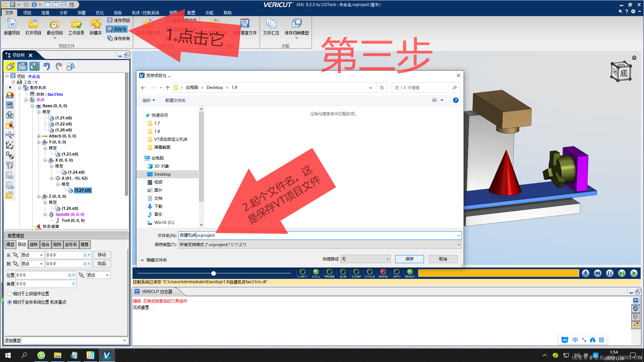The width and height of the screenshot is (644, 362).
Task: Switch to the 旋转 tab
Action: pyautogui.click(x=34, y=244)
